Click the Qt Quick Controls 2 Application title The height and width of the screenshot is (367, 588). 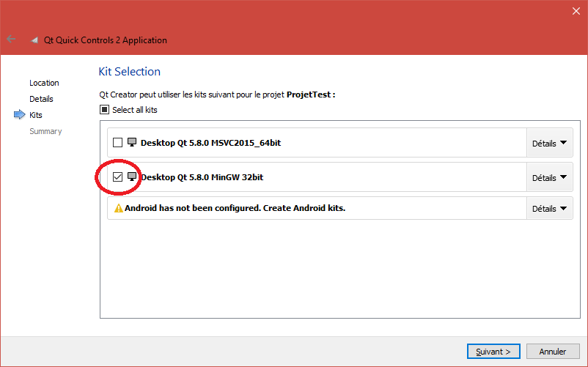tap(106, 40)
